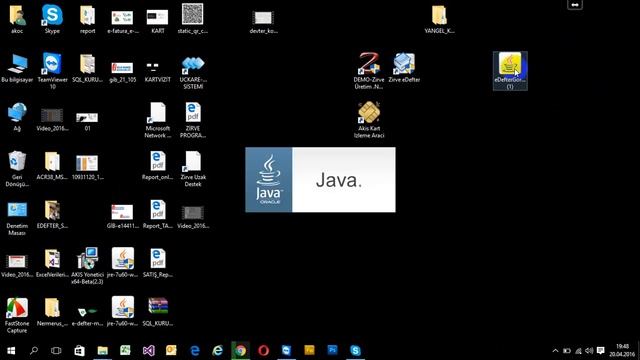Select the Skype desktop shortcut
The width and height of the screenshot is (640, 360).
point(52,19)
